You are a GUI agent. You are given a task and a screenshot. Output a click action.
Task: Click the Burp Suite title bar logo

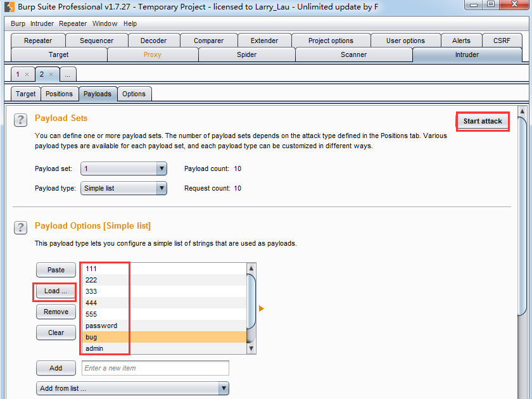click(9, 7)
